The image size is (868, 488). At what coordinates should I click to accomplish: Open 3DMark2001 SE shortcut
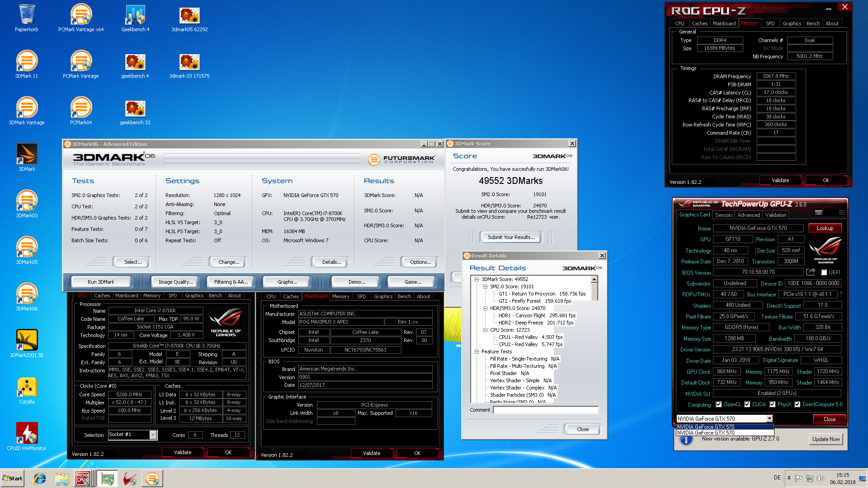[x=27, y=344]
